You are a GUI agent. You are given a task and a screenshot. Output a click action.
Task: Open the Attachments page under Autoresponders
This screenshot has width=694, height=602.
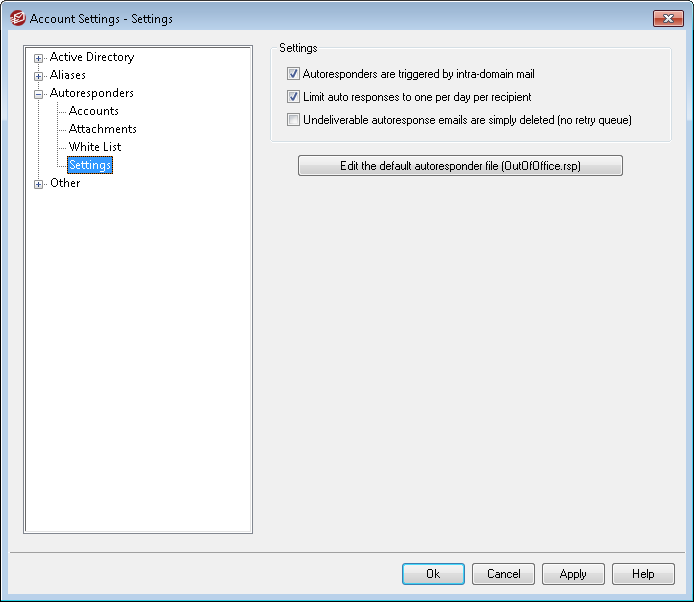point(102,129)
